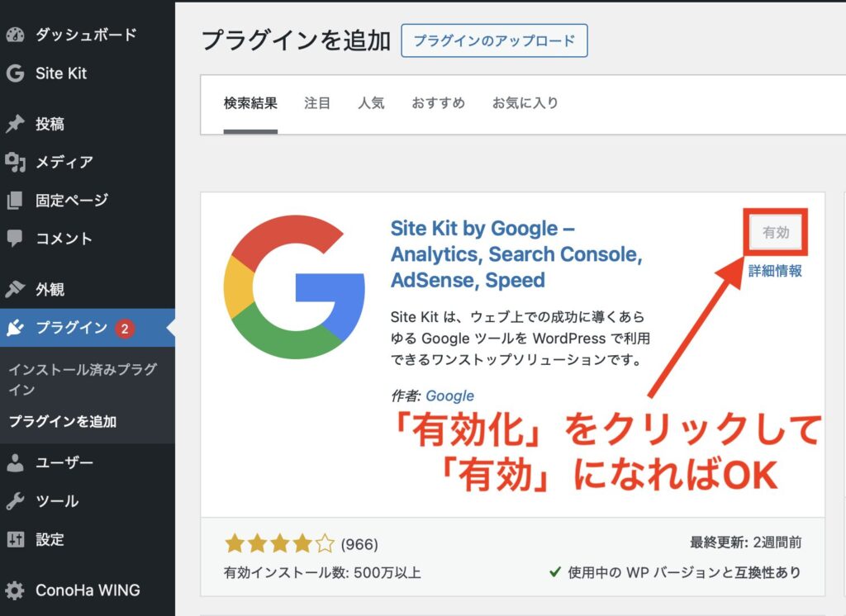The image size is (846, 616).
Task: Switch to the 人気 (Popular) tab
Action: click(x=371, y=103)
